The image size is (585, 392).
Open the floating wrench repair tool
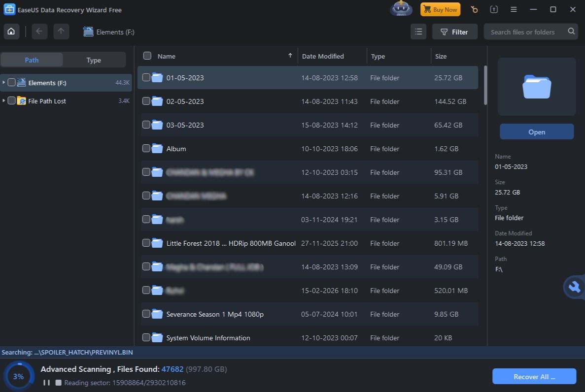(x=574, y=287)
